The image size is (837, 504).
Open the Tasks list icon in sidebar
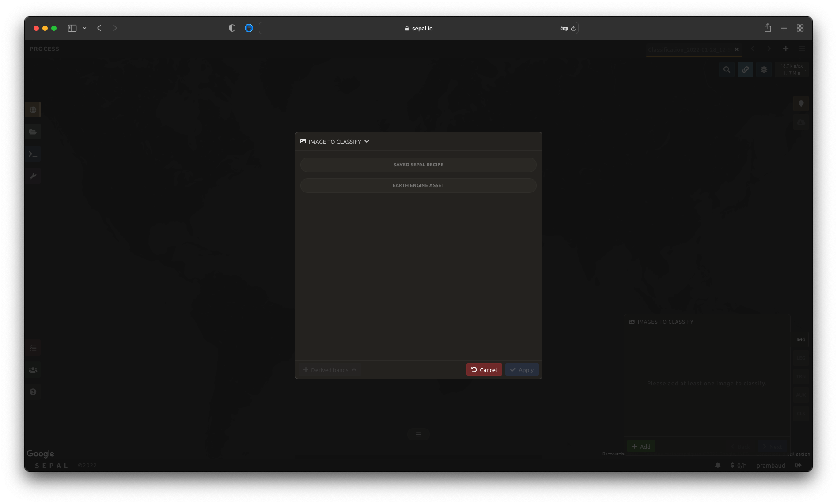tap(33, 348)
